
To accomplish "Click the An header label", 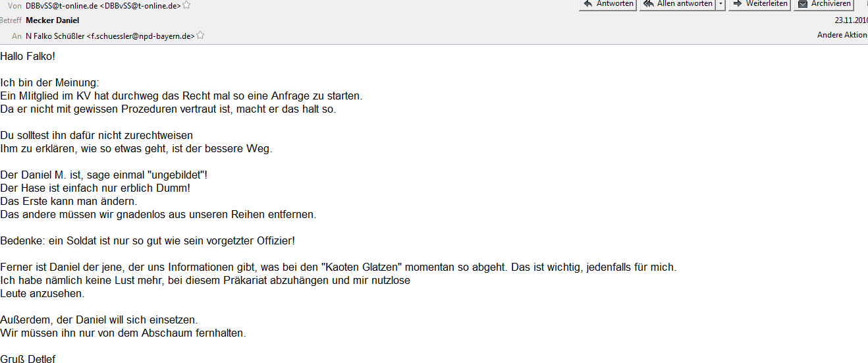I will (16, 36).
